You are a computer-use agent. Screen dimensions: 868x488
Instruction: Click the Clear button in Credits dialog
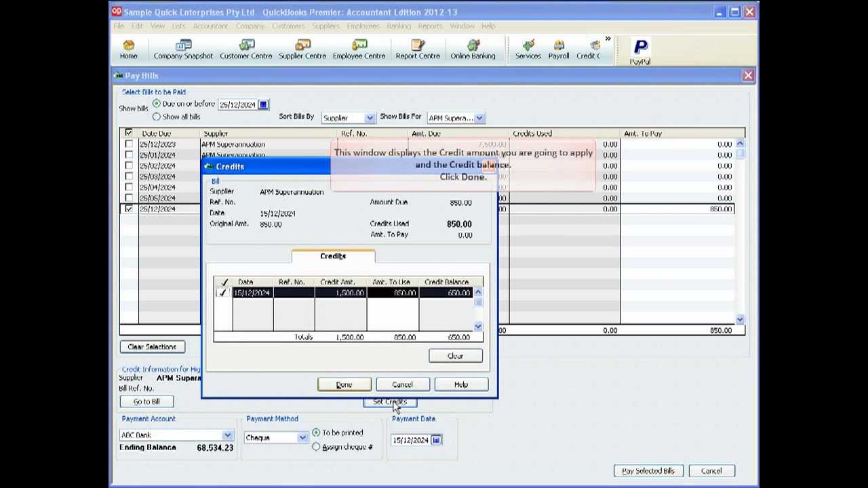(x=455, y=356)
